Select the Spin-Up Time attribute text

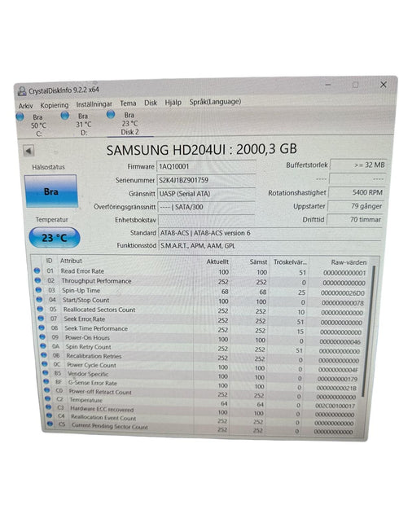click(x=81, y=290)
